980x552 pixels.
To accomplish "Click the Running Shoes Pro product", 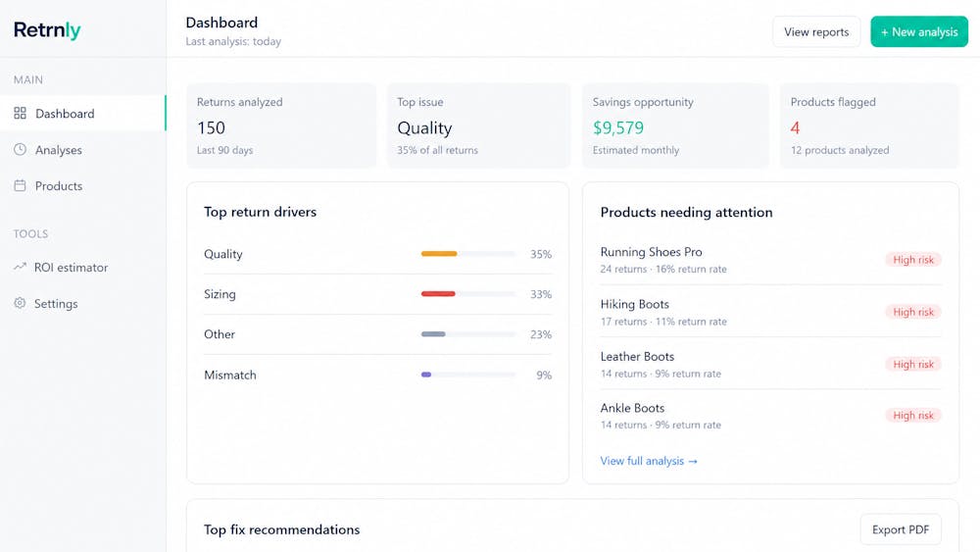I will pos(652,252).
